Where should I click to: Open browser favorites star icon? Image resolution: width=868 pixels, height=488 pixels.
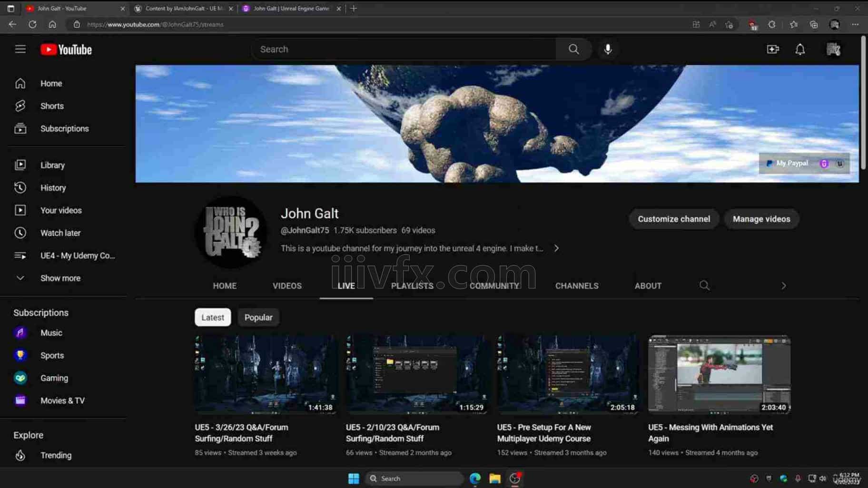tap(793, 24)
